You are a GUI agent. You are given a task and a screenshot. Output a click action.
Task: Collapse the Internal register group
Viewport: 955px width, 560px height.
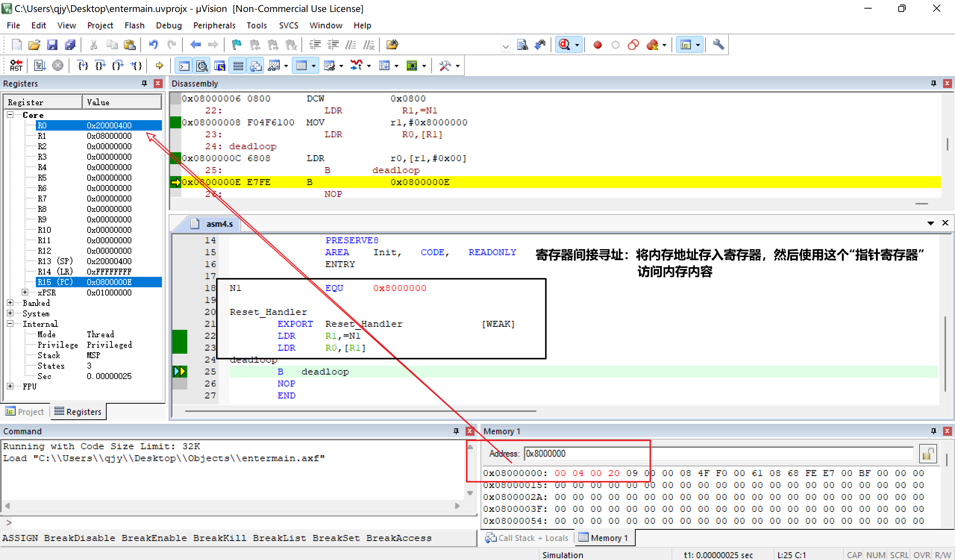coord(10,323)
